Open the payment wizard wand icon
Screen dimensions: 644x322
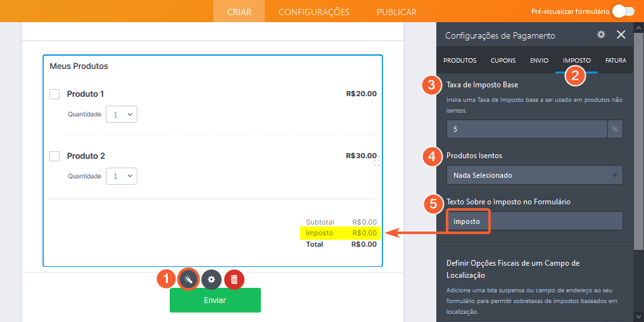pyautogui.click(x=188, y=279)
